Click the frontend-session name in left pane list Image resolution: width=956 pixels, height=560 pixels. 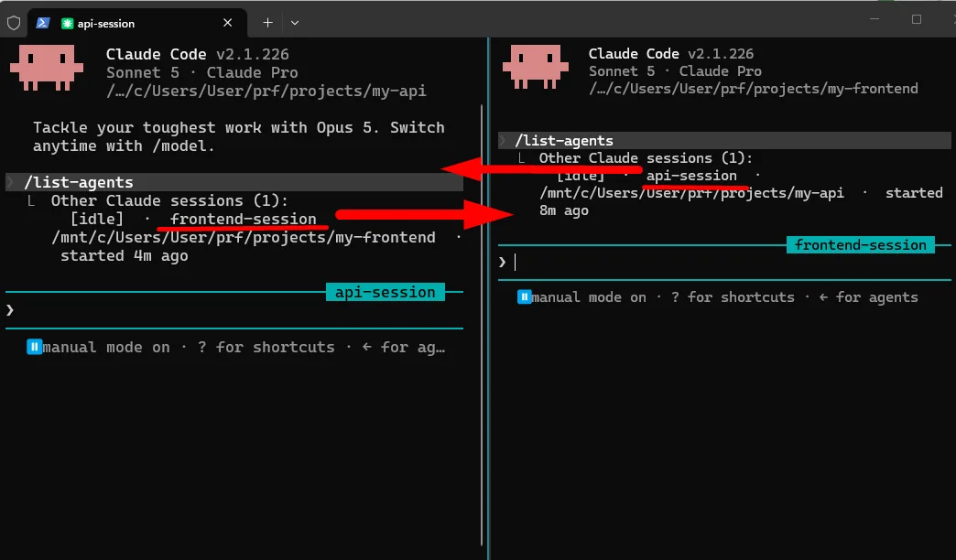[x=244, y=219]
